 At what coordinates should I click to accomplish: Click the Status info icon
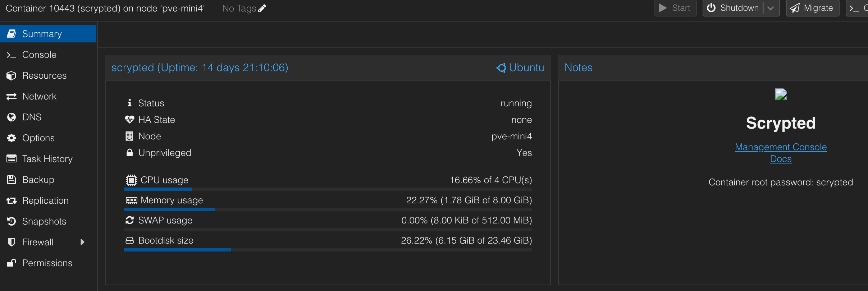pyautogui.click(x=129, y=103)
